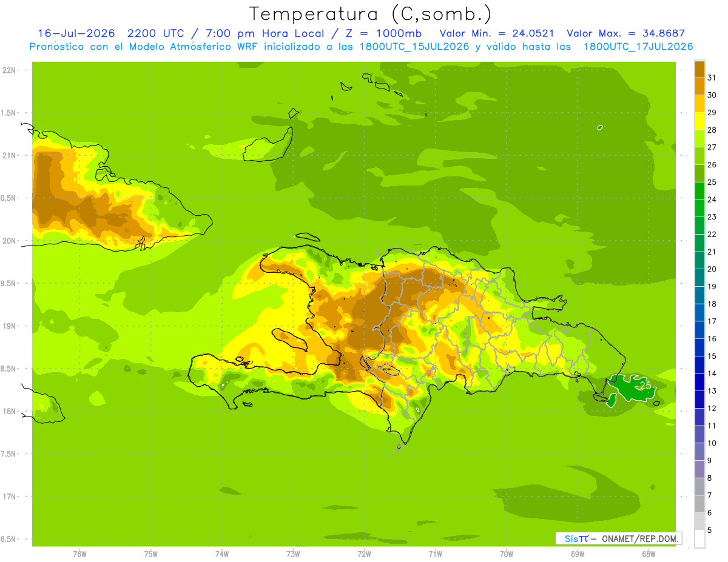Image resolution: width=728 pixels, height=562 pixels.
Task: Click the '21N' latitude axis label
Action: pos(9,155)
